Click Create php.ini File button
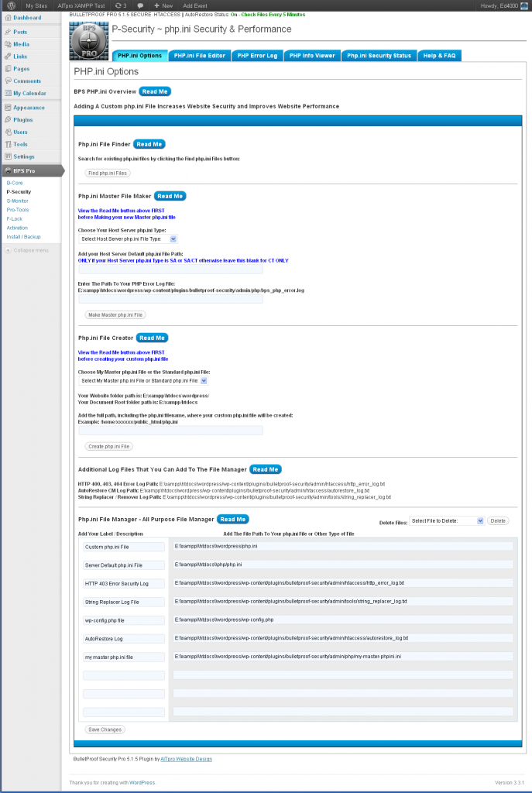 pyautogui.click(x=108, y=447)
